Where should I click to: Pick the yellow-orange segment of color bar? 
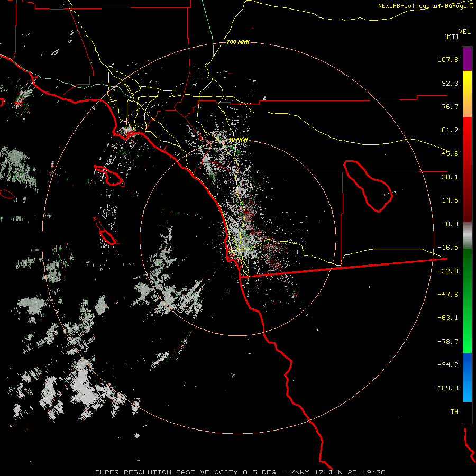tap(467, 94)
